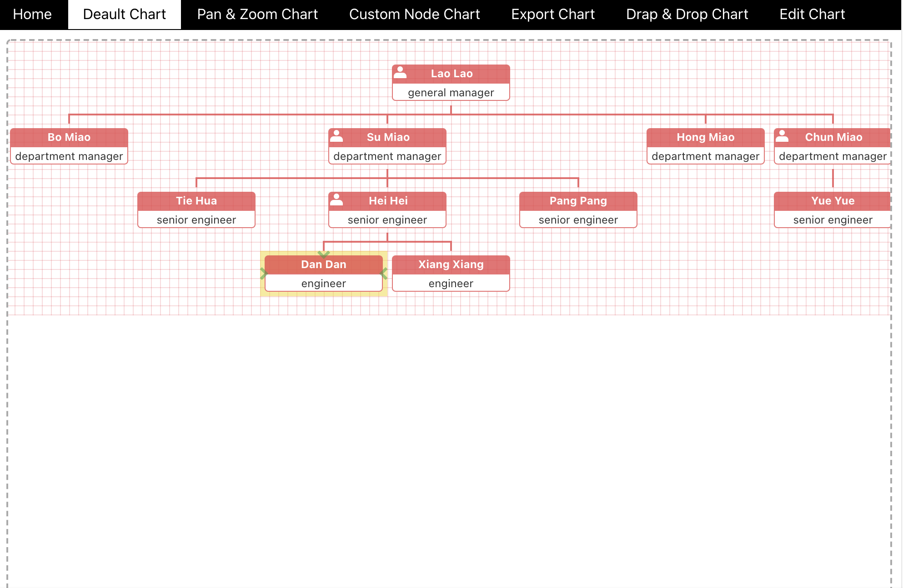
Task: Open the Edit Chart page
Action: (812, 15)
